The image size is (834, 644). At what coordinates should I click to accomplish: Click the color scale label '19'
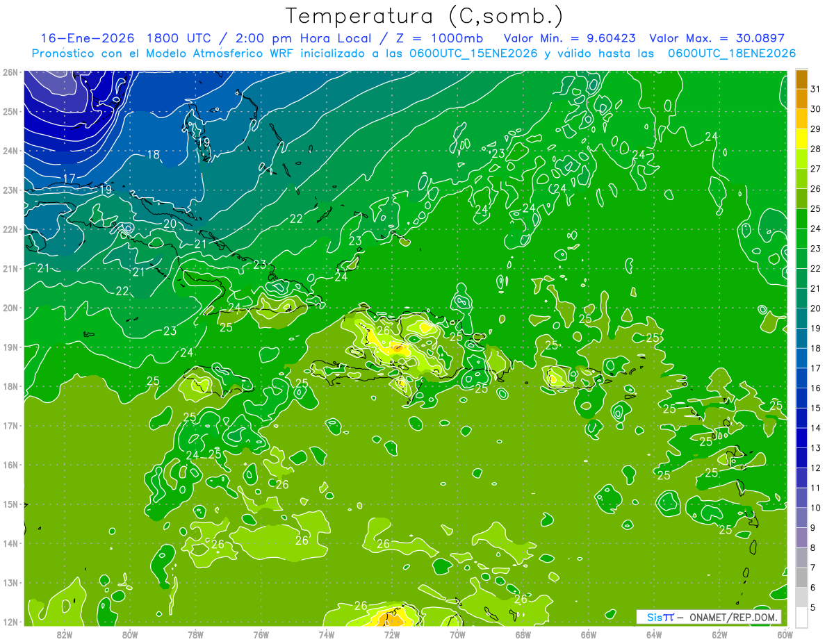tap(815, 329)
